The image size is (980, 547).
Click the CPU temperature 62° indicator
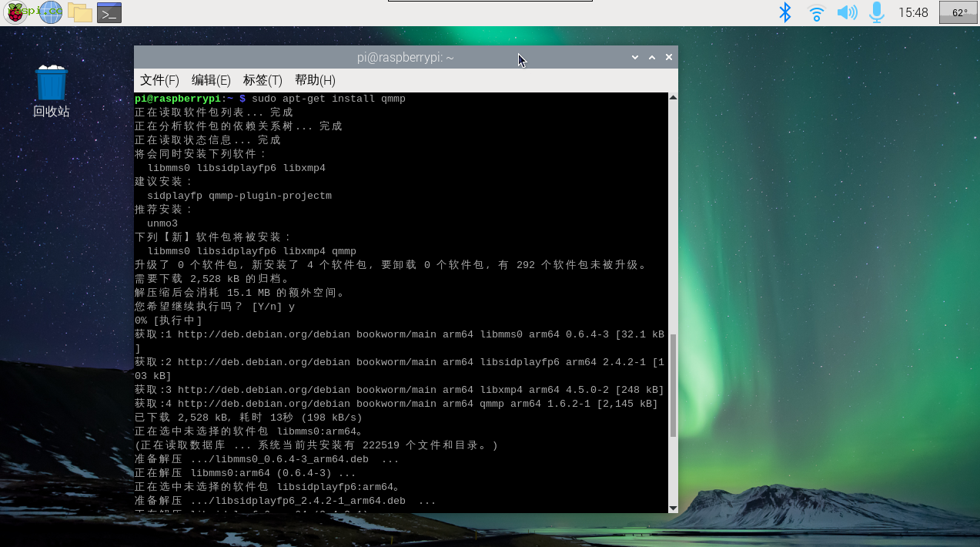958,12
